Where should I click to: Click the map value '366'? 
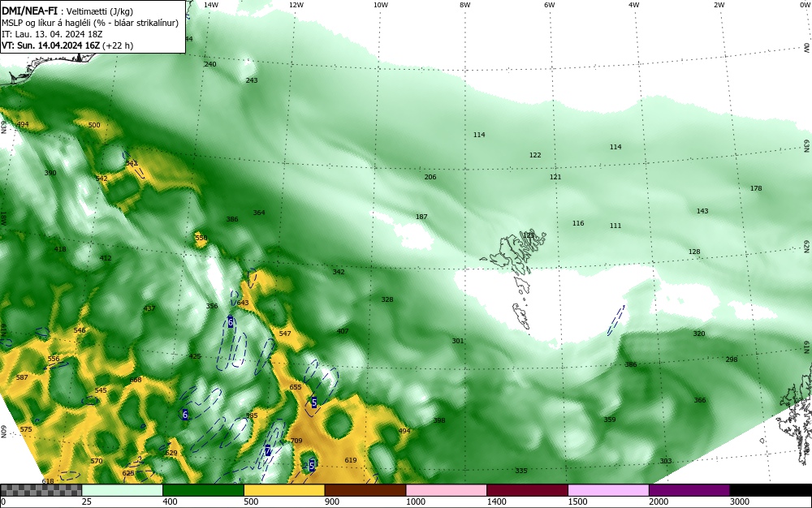[700, 400]
